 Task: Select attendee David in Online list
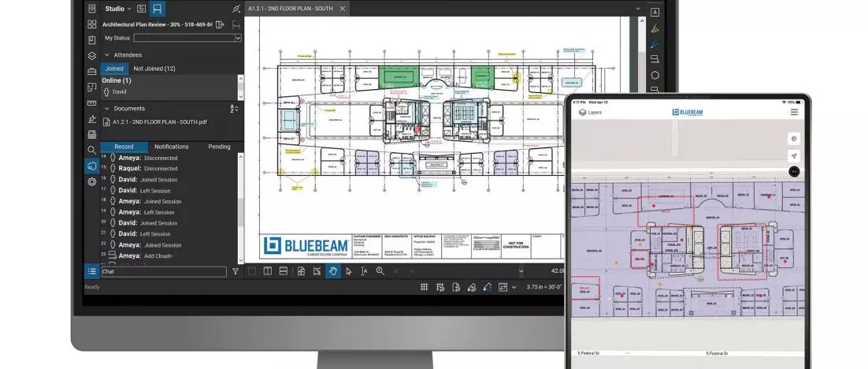click(115, 92)
